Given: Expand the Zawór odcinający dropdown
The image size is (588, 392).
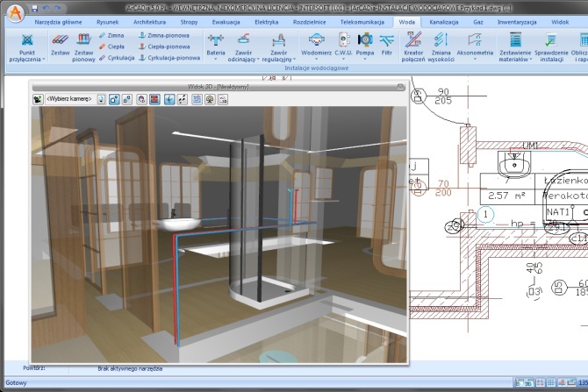Looking at the screenshot, I should [x=258, y=60].
